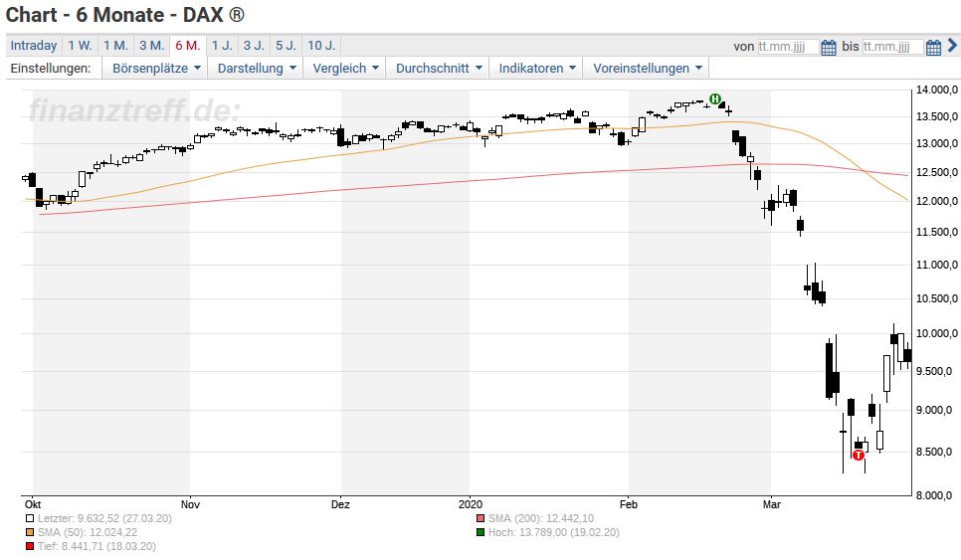This screenshot has height=560, width=961.
Task: Click the 'Feb' month label on time axis
Action: point(628,504)
